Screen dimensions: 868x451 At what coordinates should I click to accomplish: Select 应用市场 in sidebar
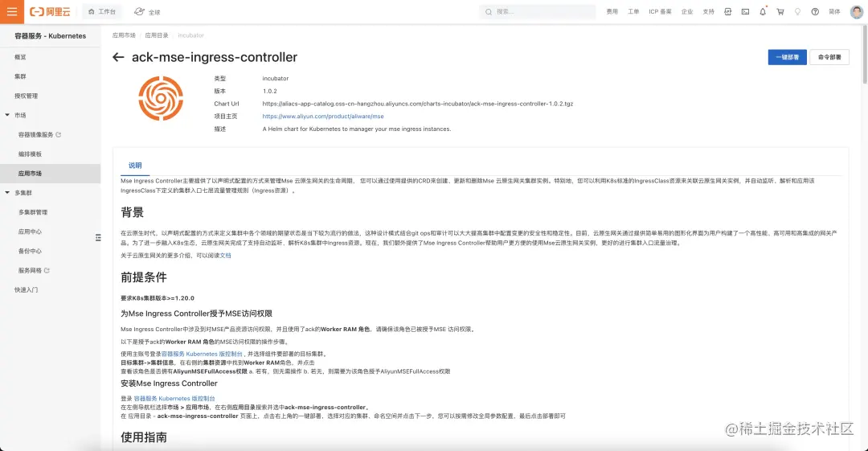(51, 174)
